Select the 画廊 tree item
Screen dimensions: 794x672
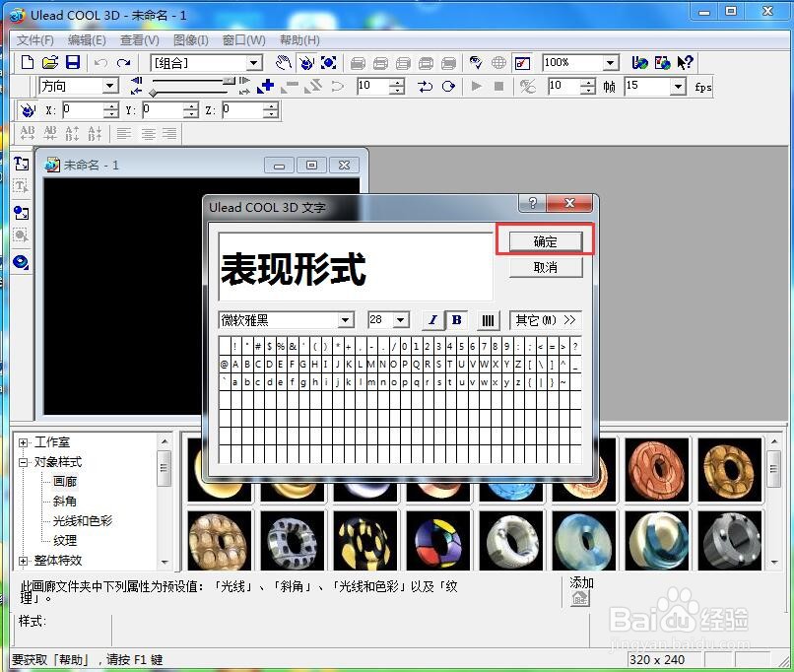[65, 482]
